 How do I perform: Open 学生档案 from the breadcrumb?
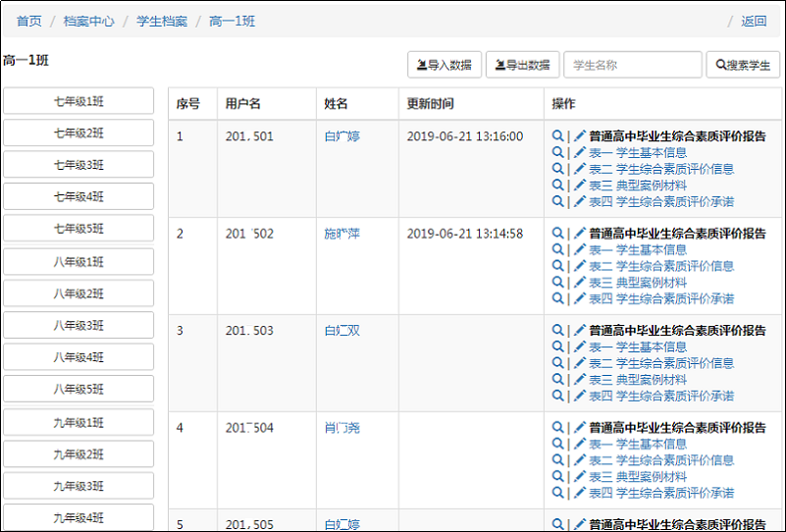(x=162, y=21)
